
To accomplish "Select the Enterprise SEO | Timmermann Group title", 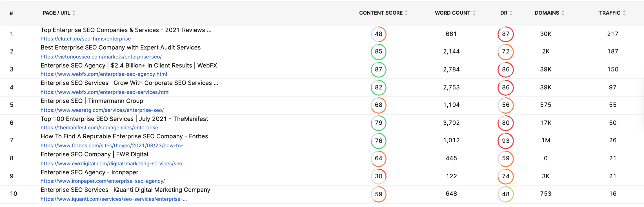I will (x=92, y=101).
